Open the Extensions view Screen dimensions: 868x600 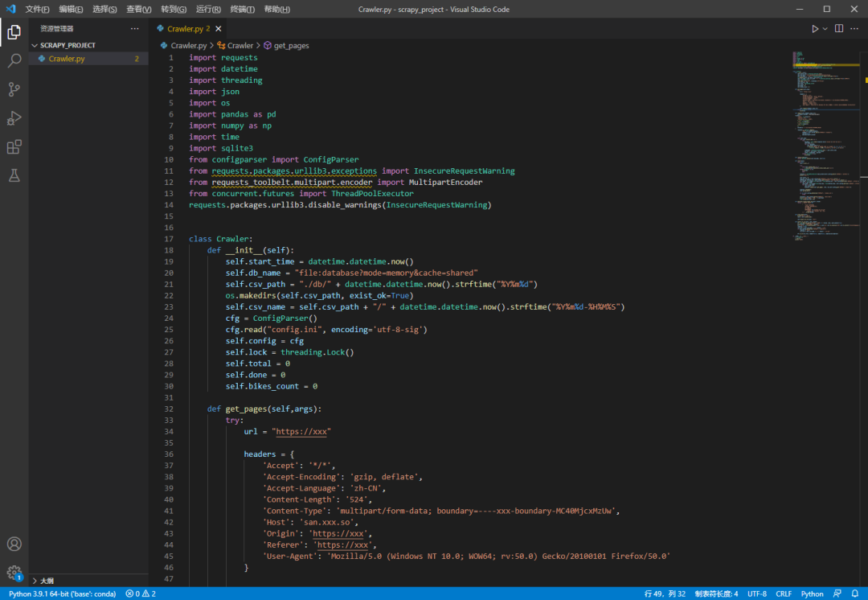(x=14, y=147)
